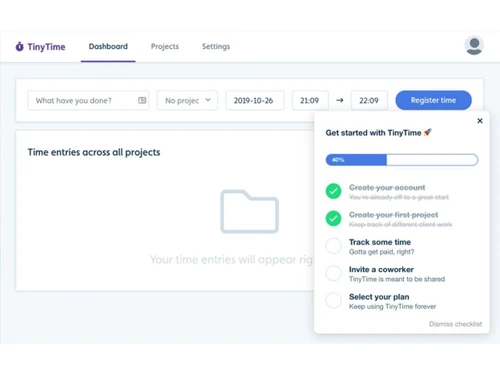Close the Get started checklist popup
Image resolution: width=500 pixels, height=375 pixels.
[480, 121]
